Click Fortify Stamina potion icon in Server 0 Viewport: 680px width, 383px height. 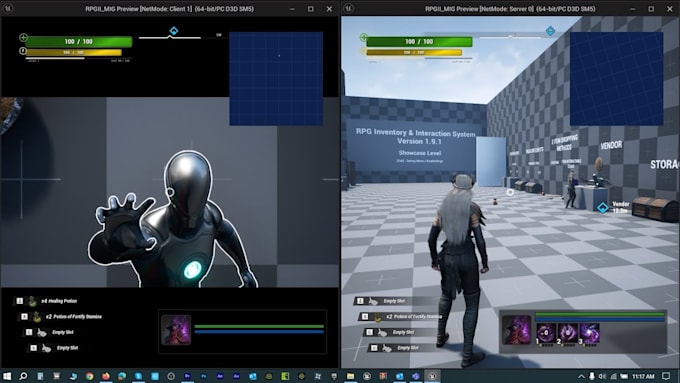coord(377,317)
